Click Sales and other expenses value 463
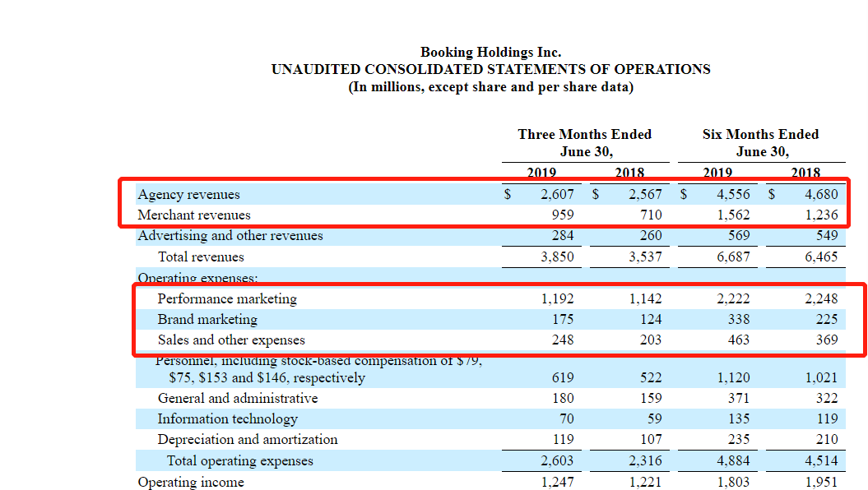 739,340
